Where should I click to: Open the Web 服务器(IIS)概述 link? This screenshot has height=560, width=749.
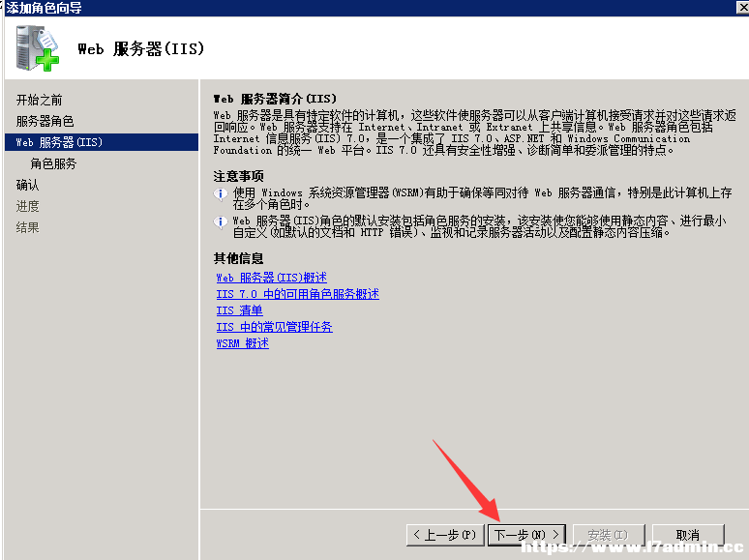coord(271,278)
